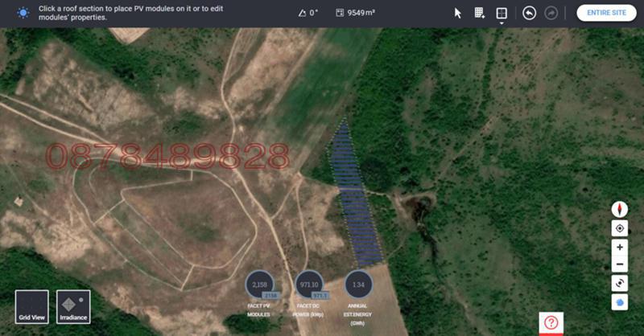Open the red help question mark
The height and width of the screenshot is (336, 644).
click(551, 322)
